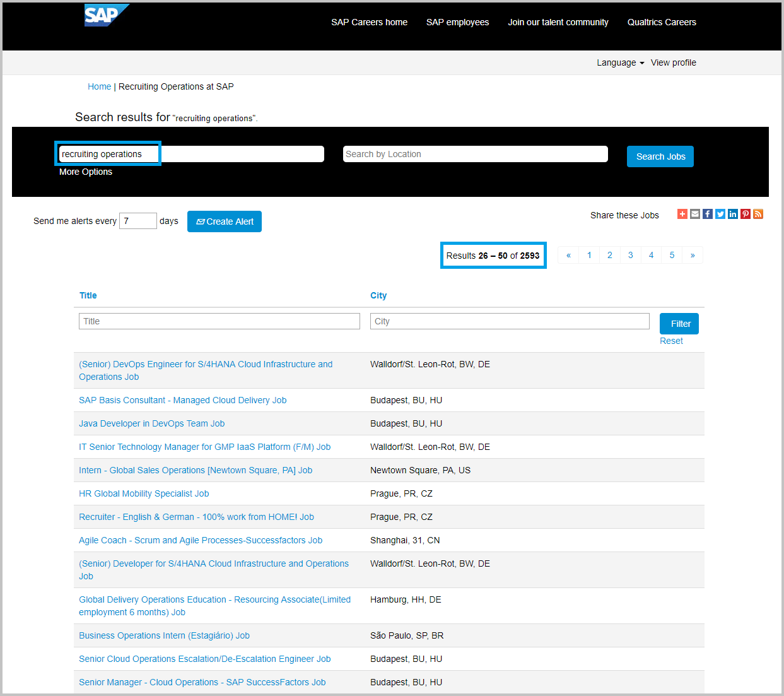Click the Filter button
This screenshot has height=696, width=784.
(679, 324)
